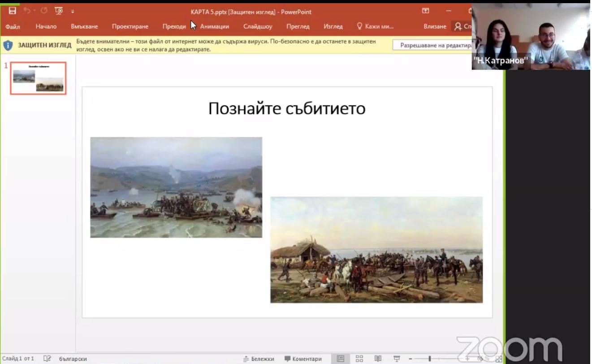Start presentation from beginning icon
The width and height of the screenshot is (592, 364).
pyautogui.click(x=59, y=11)
